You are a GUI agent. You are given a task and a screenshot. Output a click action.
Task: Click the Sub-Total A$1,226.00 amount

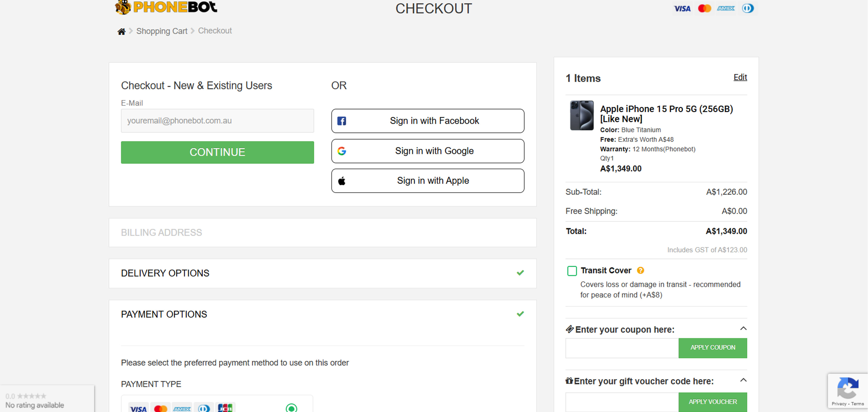click(726, 192)
